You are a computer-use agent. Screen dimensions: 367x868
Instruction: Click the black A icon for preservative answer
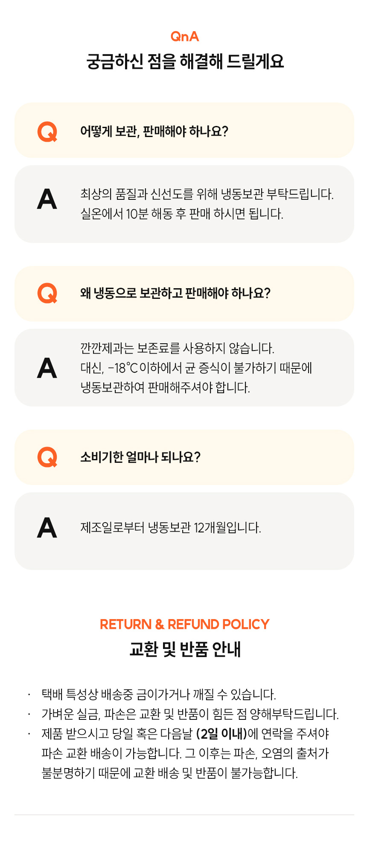click(47, 368)
